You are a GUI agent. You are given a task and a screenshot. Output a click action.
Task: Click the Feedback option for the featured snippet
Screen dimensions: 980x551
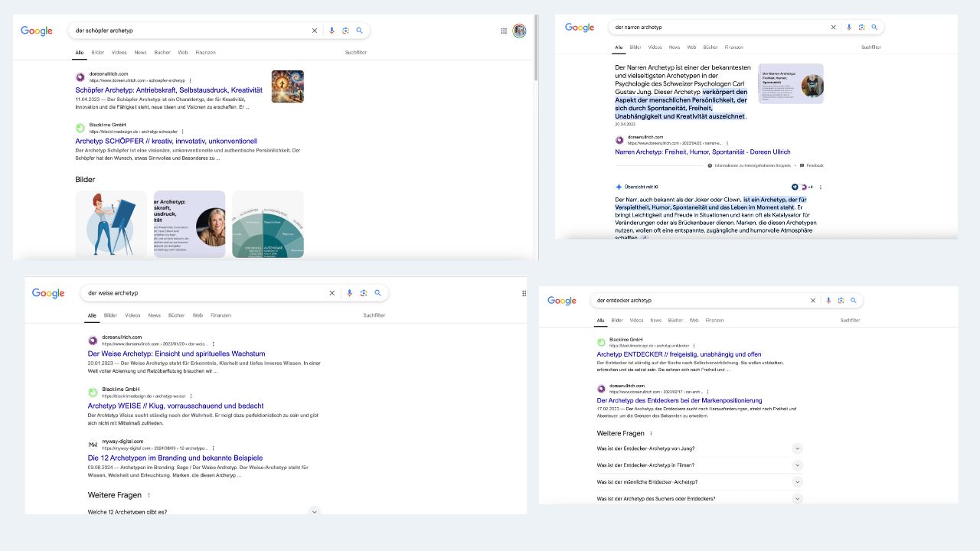813,165
